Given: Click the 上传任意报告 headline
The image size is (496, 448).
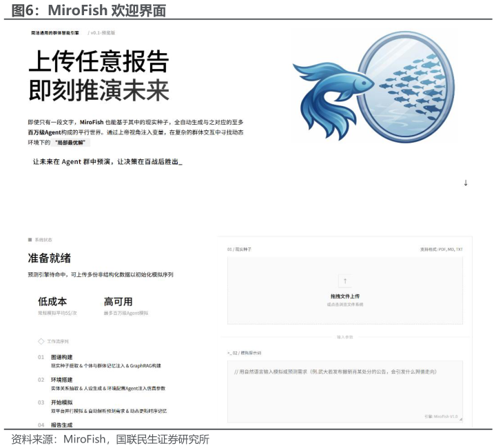Looking at the screenshot, I should 99,61.
